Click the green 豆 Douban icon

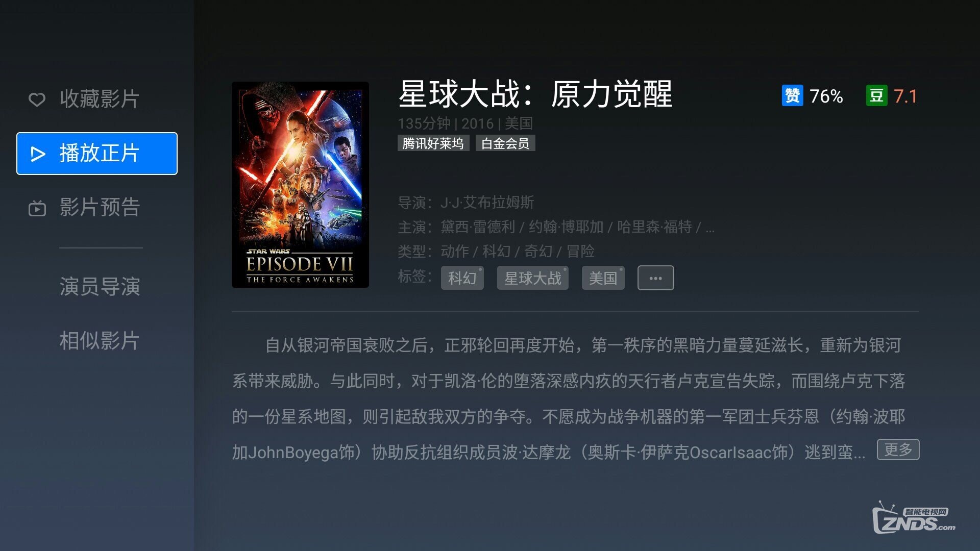(876, 96)
